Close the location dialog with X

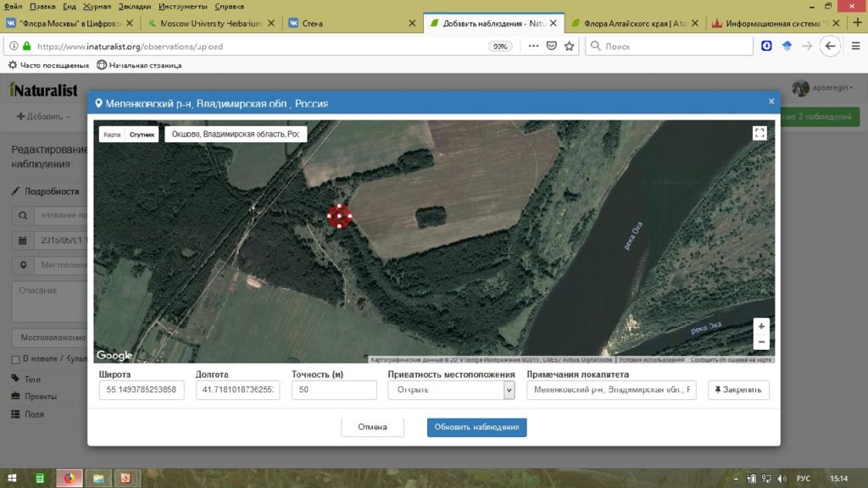pyautogui.click(x=771, y=102)
